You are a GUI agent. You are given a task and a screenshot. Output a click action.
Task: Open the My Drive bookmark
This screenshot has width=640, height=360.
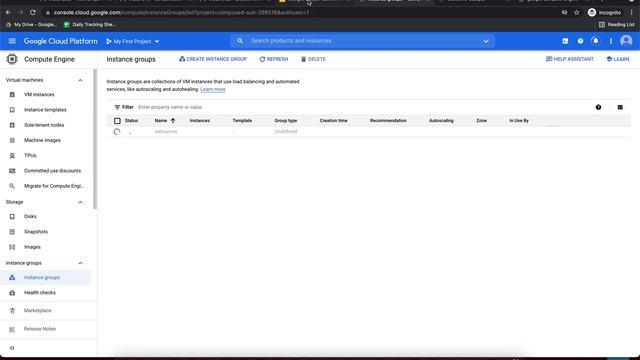(31, 24)
